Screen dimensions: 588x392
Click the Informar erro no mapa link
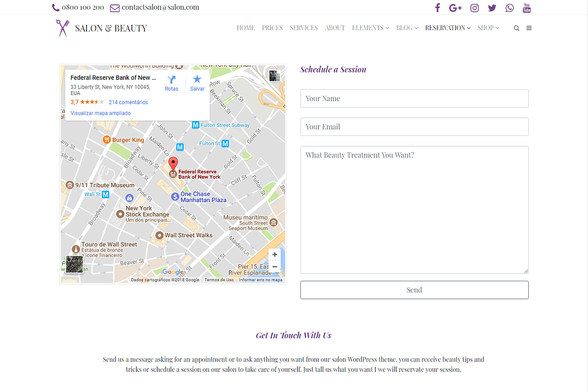coord(261,280)
